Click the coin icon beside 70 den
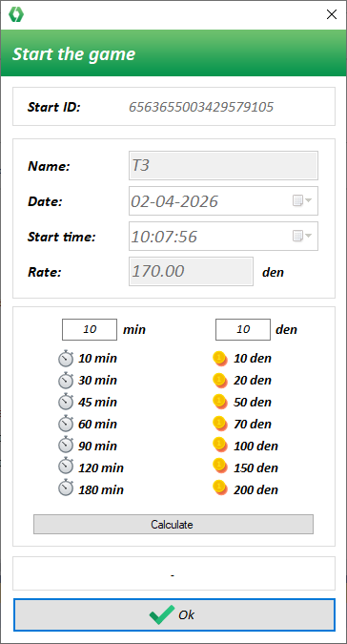Viewport: 347px width, 644px height. pos(220,424)
